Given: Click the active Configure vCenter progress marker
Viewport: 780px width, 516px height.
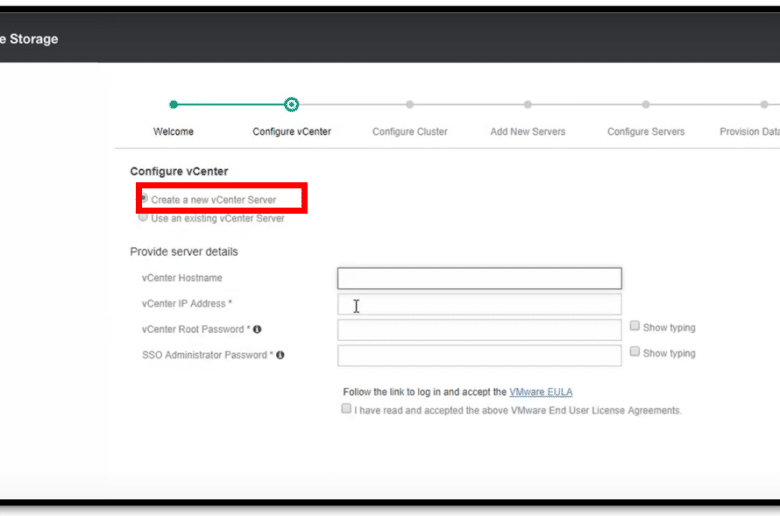Looking at the screenshot, I should pos(292,104).
